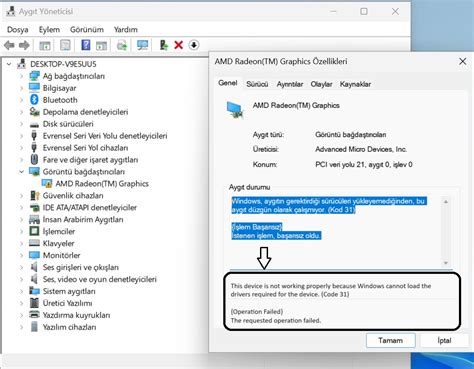Click the blue Help question-mark toolbar icon
Screen dimensions: 474x369
[86, 45]
